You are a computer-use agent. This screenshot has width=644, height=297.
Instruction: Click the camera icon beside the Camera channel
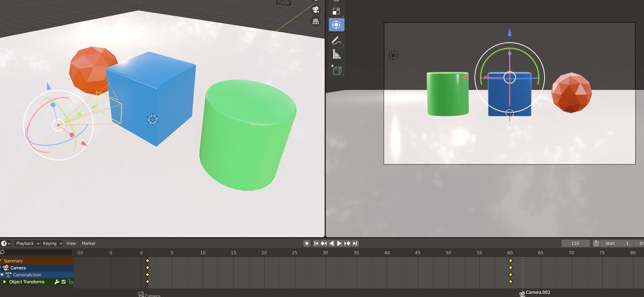click(x=6, y=268)
